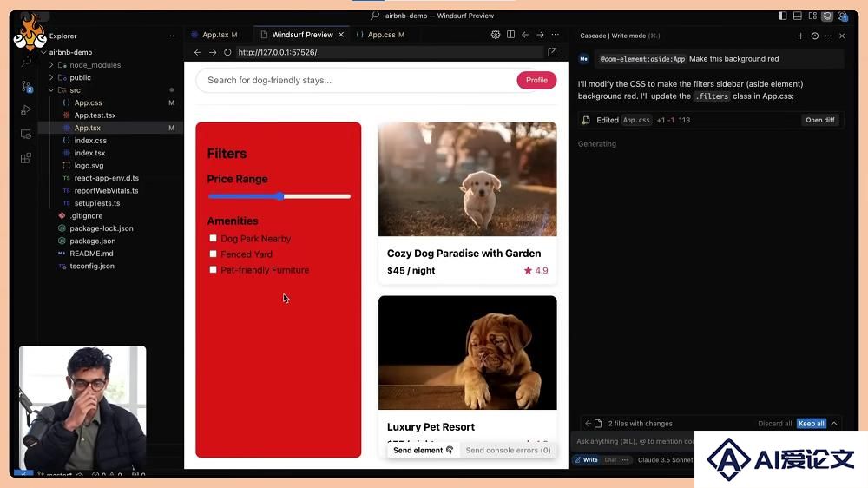This screenshot has width=868, height=488.
Task: Open Cascade more options menu
Action: point(828,36)
